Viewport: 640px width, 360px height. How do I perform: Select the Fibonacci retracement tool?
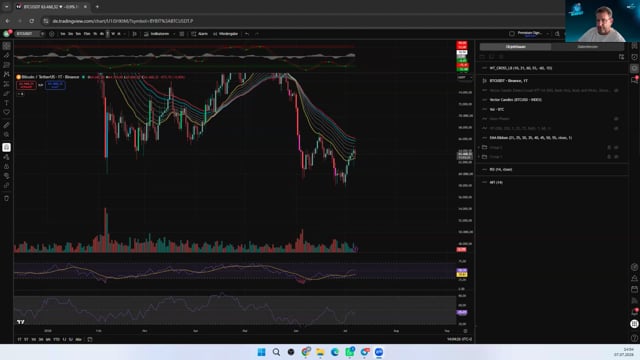coord(7,65)
